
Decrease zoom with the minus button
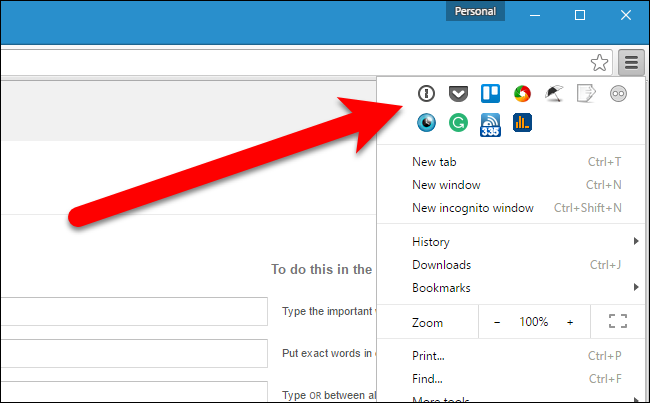pos(497,322)
